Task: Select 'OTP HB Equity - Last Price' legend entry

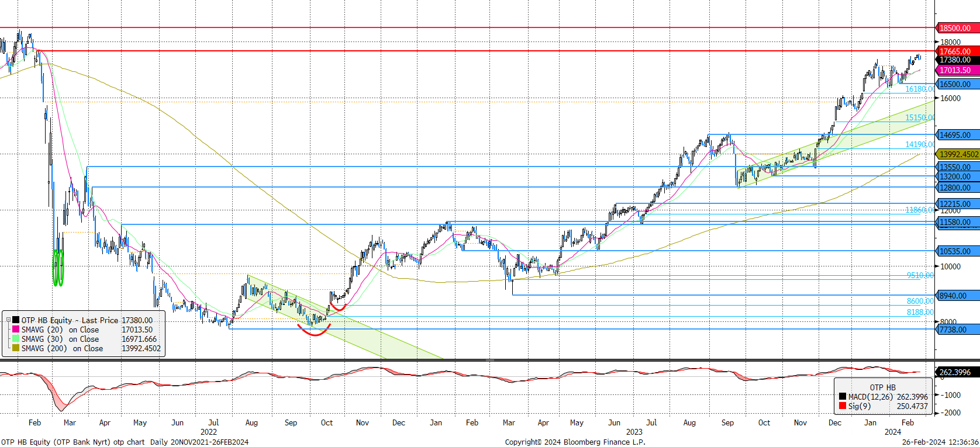Action: tap(70, 320)
